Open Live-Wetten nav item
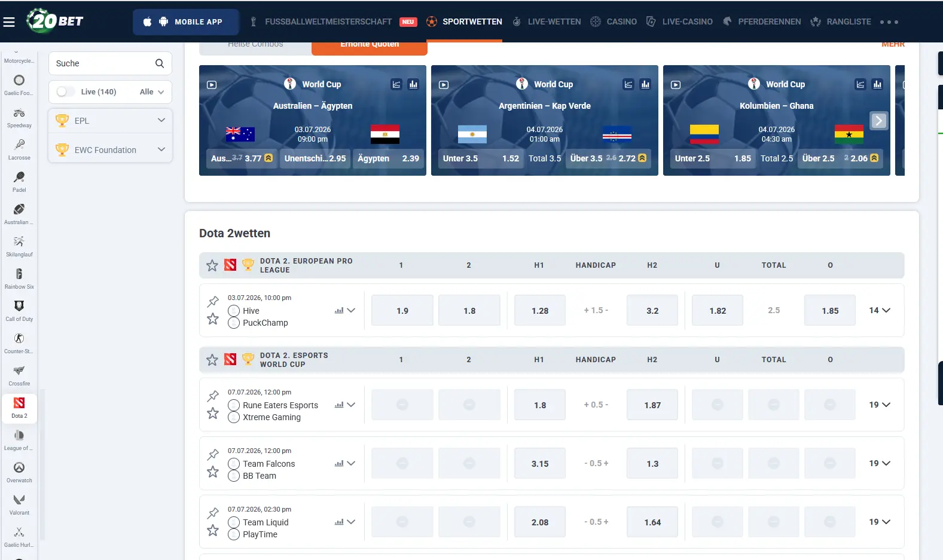This screenshot has width=943, height=560. pyautogui.click(x=547, y=22)
